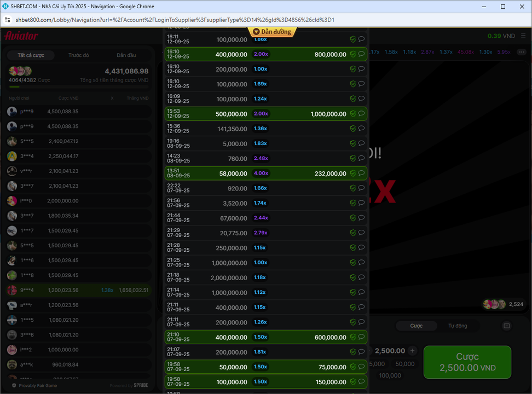Open the Trước đó tab
532x394 pixels.
coord(79,55)
